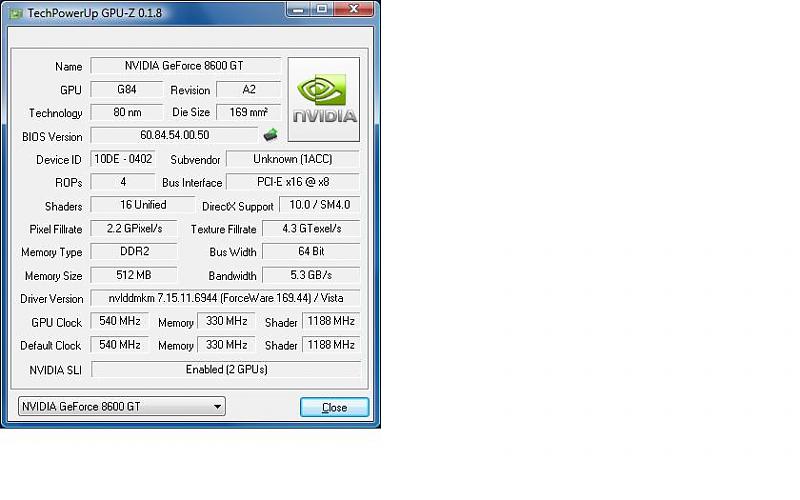Click the 'Texture Fillrate' label
The width and height of the screenshot is (800, 500).
223,230
